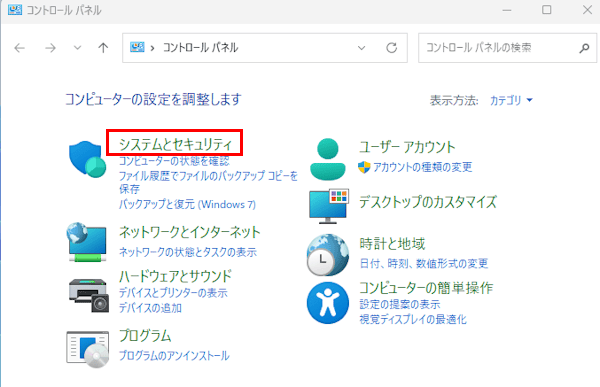Click the Desktop Customization monitor icon
This screenshot has width=600, height=387.
pyautogui.click(x=329, y=206)
